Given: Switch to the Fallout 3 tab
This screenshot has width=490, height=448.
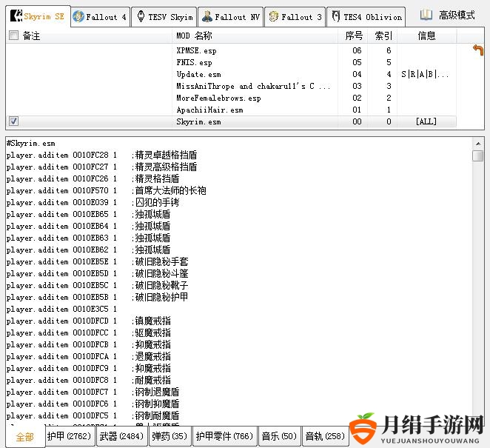Looking at the screenshot, I should [x=295, y=16].
